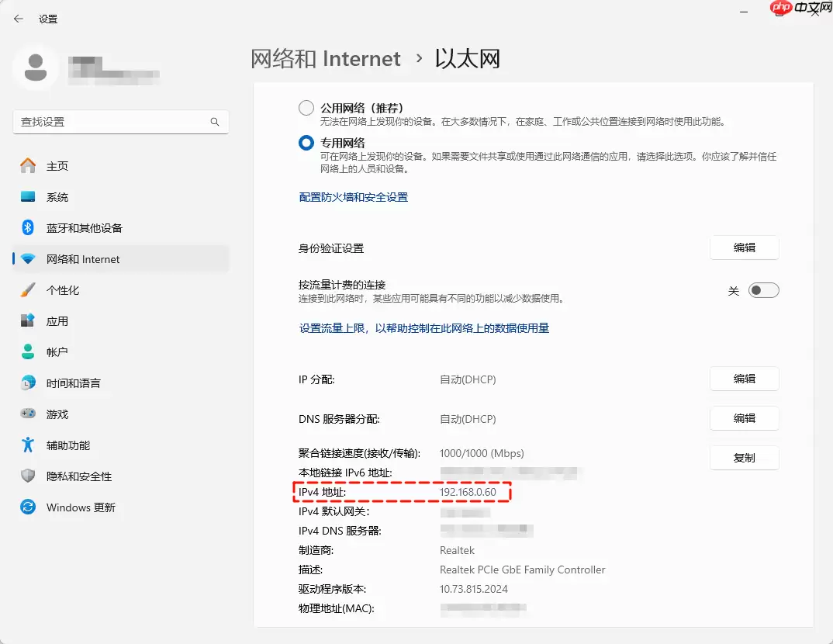Screen dimensions: 833x644
Task: Click the 隐私和安全性 shield icon
Action: click(x=28, y=476)
